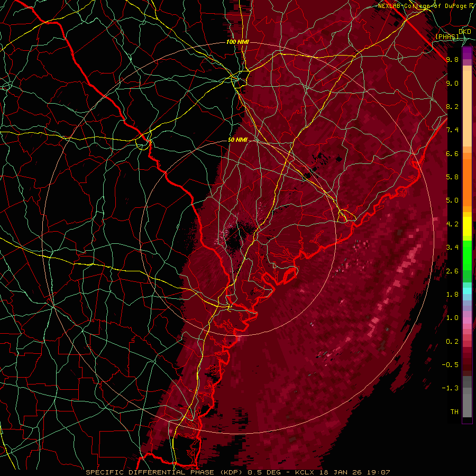Click the 5.8 legend value
The width and height of the screenshot is (476, 476).
pos(452,177)
